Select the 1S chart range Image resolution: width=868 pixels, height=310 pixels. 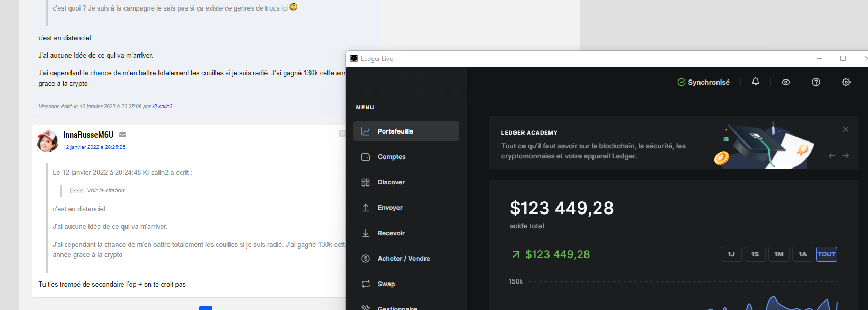pos(755,254)
